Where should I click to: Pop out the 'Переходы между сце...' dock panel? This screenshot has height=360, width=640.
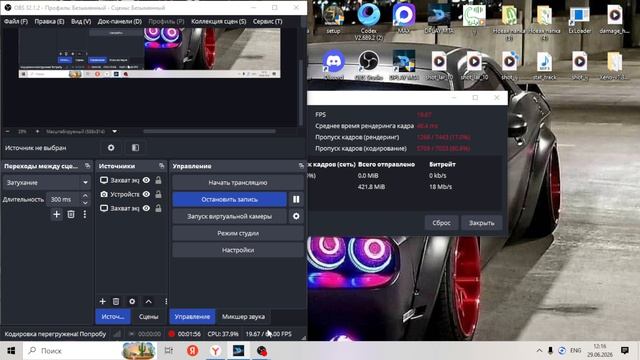(87, 166)
